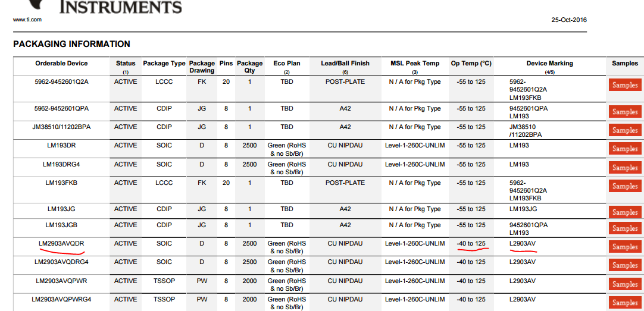
Task: Select orderable device LM2903AVQDRG4
Action: click(x=62, y=262)
